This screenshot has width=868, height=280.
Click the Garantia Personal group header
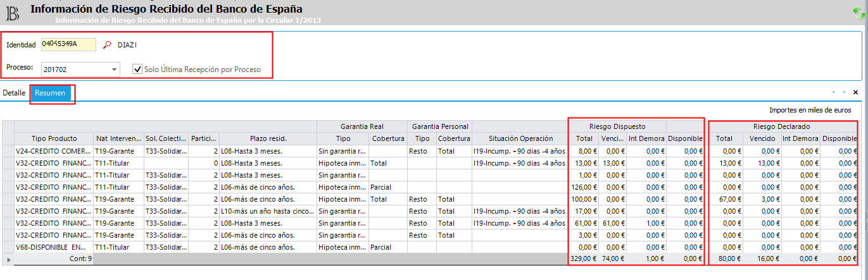coord(440,126)
